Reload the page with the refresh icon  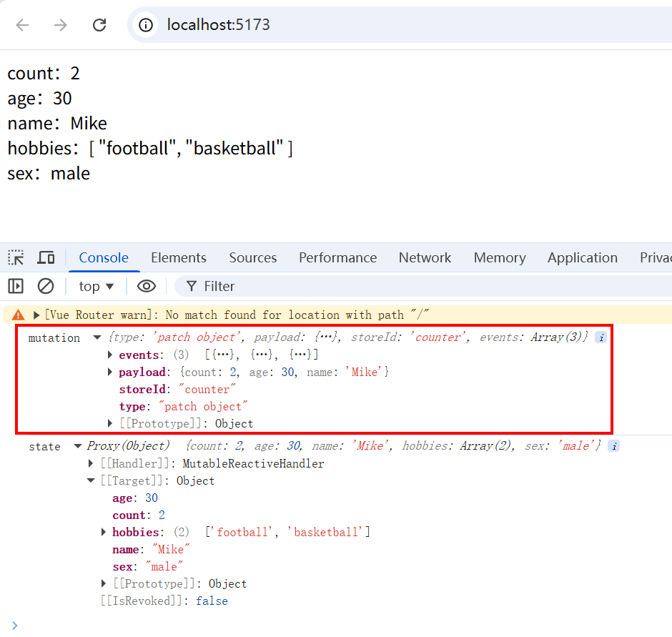[99, 25]
